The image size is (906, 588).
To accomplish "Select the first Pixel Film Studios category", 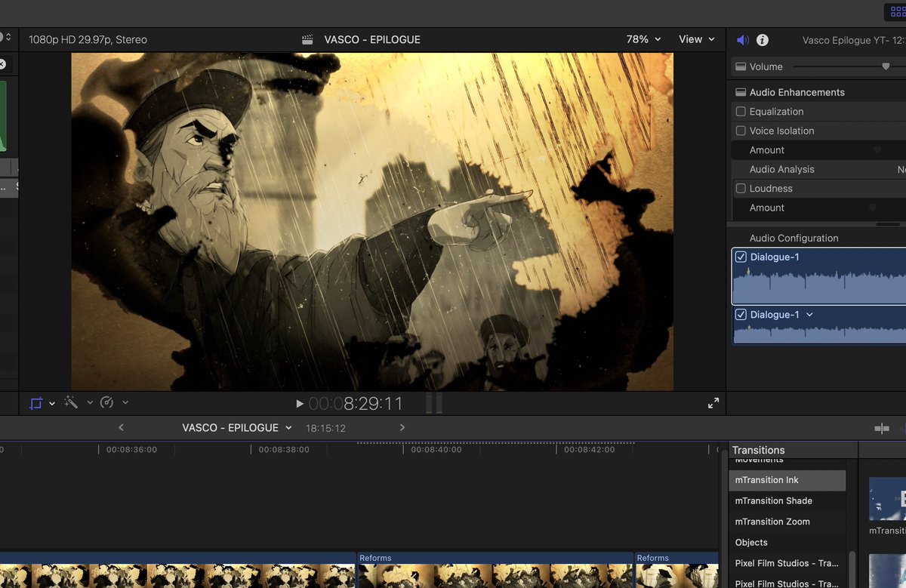I will 787,563.
